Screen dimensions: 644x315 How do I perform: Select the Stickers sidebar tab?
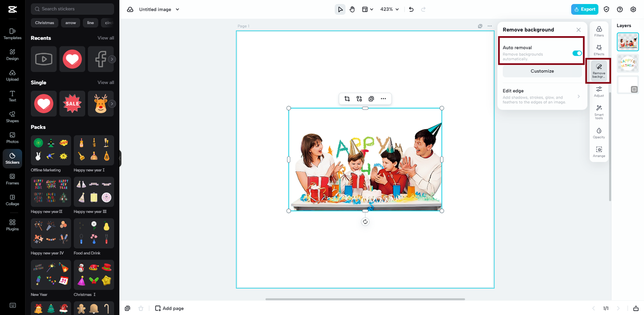(x=12, y=158)
